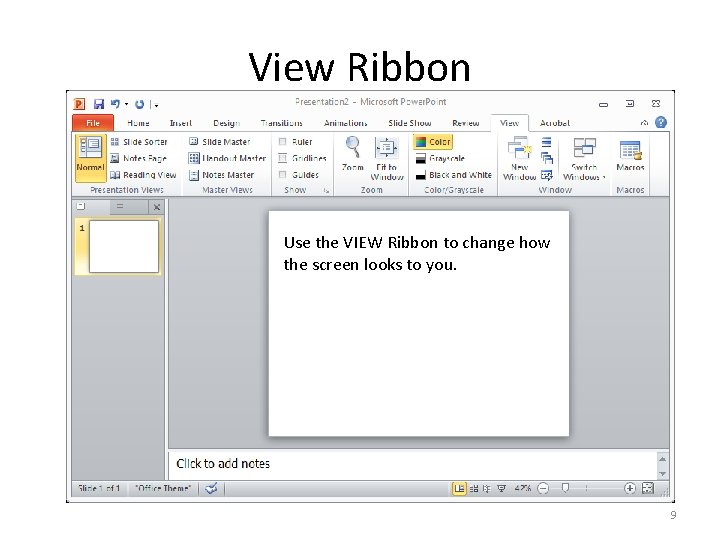The width and height of the screenshot is (720, 540).
Task: Open the Notes Master view
Action: pos(221,175)
